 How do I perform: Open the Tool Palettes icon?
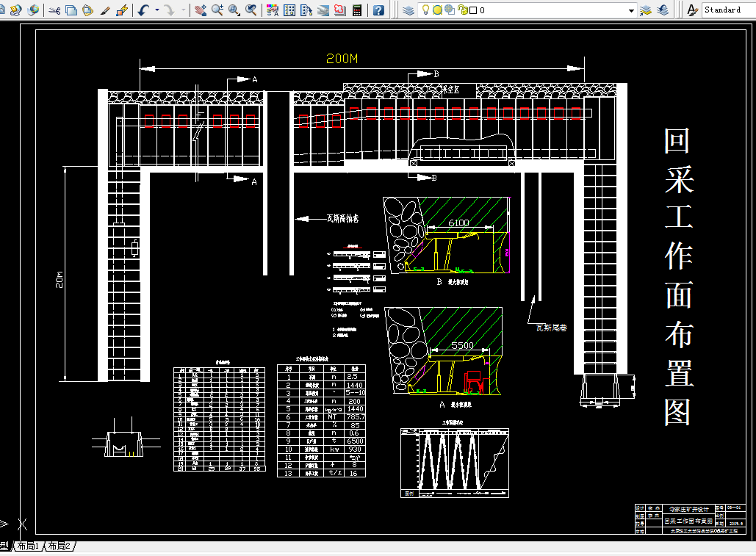(306, 10)
